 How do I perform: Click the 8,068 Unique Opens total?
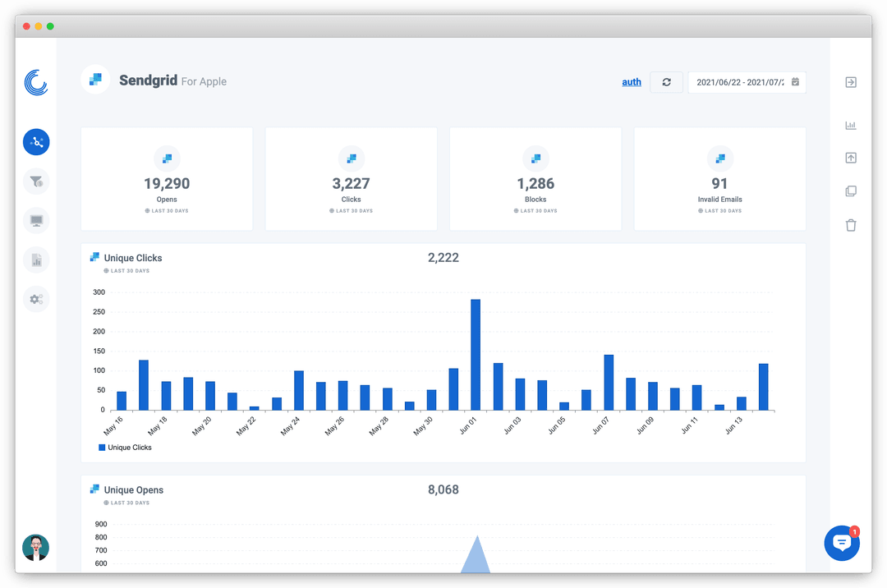click(x=443, y=489)
